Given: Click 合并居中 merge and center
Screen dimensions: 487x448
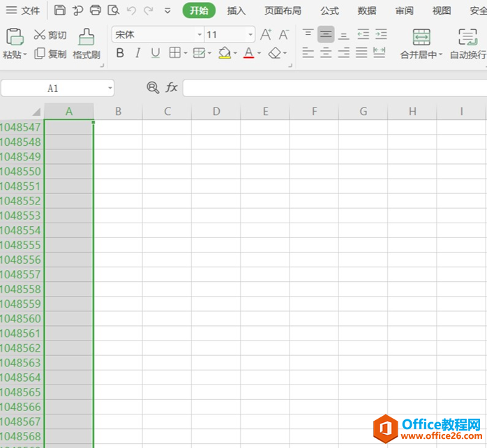Looking at the screenshot, I should click(x=421, y=44).
